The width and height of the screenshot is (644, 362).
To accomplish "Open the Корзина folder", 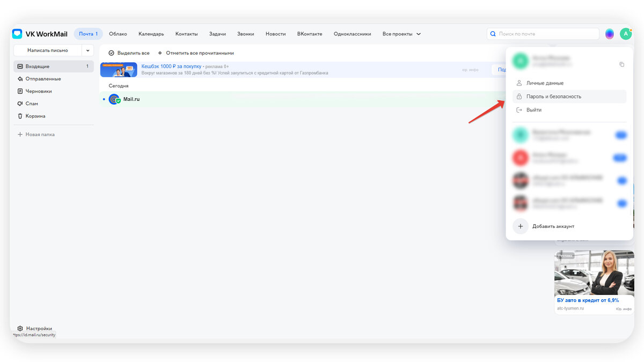I will coord(54,116).
